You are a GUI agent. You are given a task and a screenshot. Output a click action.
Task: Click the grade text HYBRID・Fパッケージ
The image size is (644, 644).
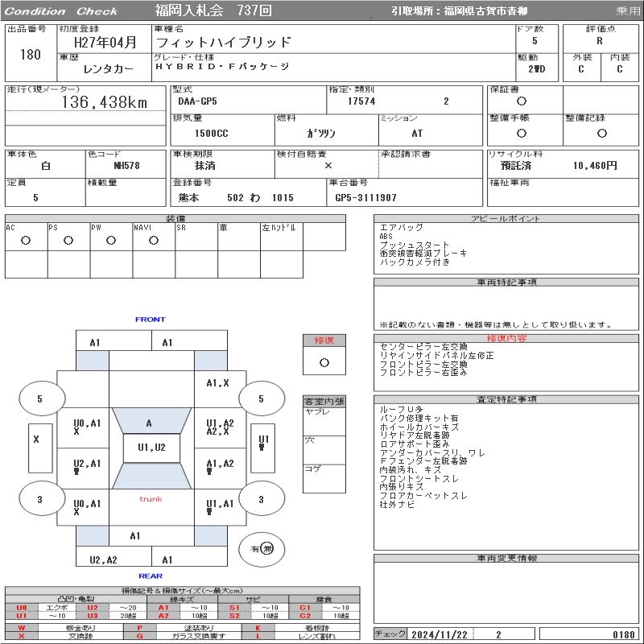(222, 66)
